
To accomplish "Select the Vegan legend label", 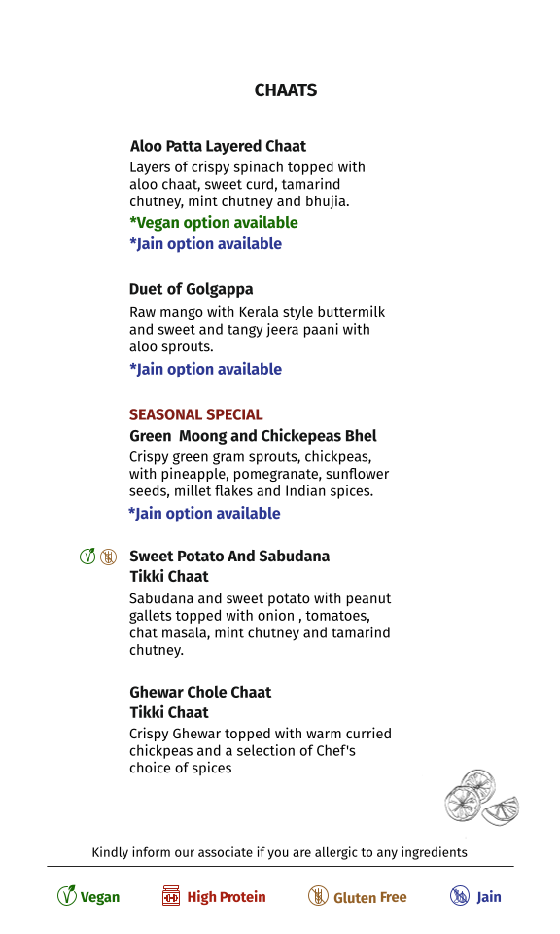I will pos(100,897).
